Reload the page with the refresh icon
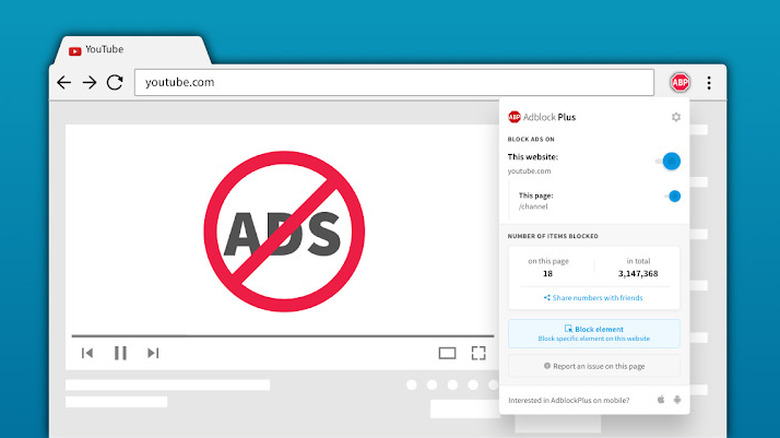 click(x=115, y=82)
